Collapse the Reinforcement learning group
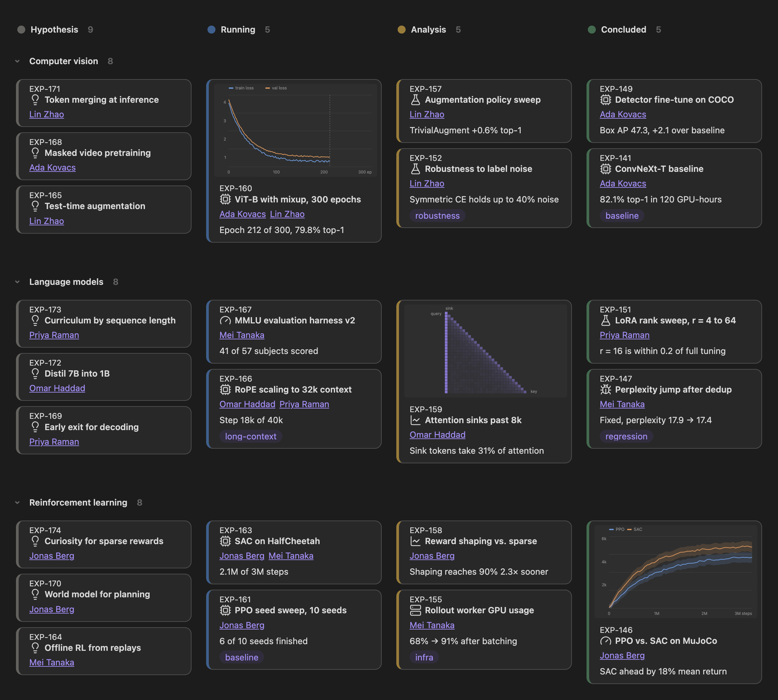The height and width of the screenshot is (700, 778). (17, 503)
